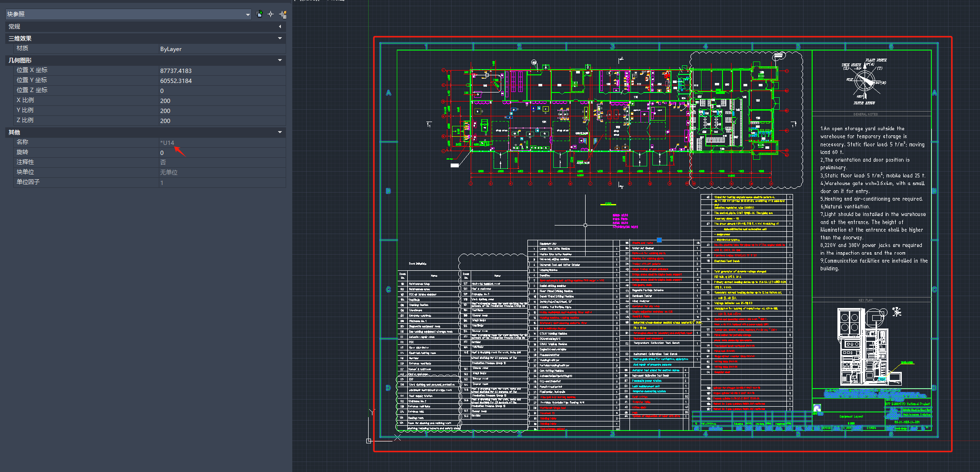This screenshot has width=980, height=472.
Task: Collapse the 几何图形 section
Action: [x=280, y=60]
